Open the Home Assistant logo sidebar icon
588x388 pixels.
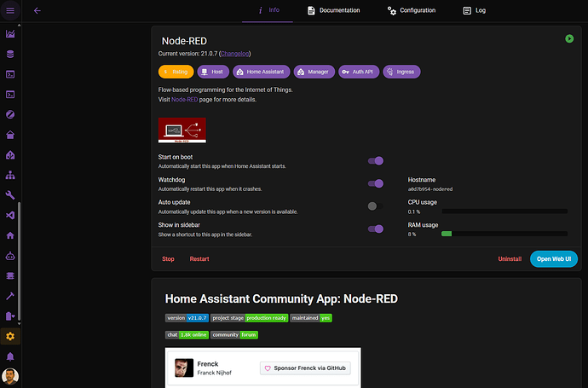click(10, 155)
